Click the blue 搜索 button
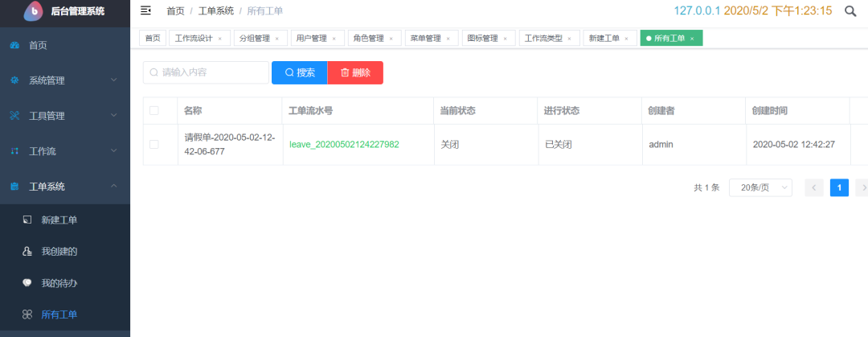Screen dimensions: 868x337 point(300,72)
